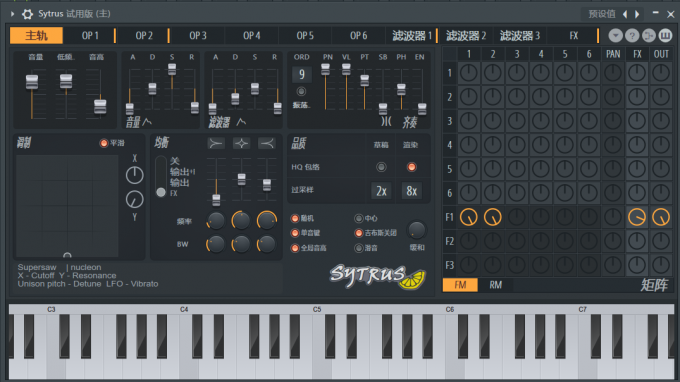Click the unison PT pitch fader
This screenshot has width=680, height=382.
click(365, 80)
